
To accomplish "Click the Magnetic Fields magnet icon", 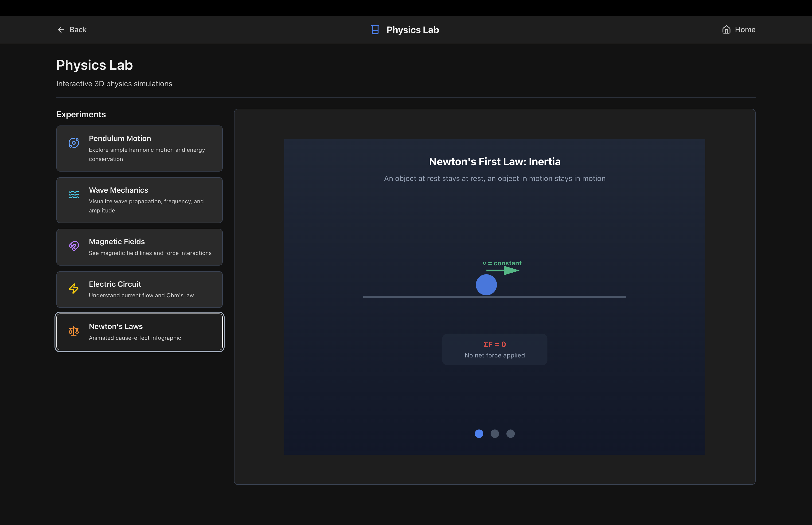I will point(74,246).
